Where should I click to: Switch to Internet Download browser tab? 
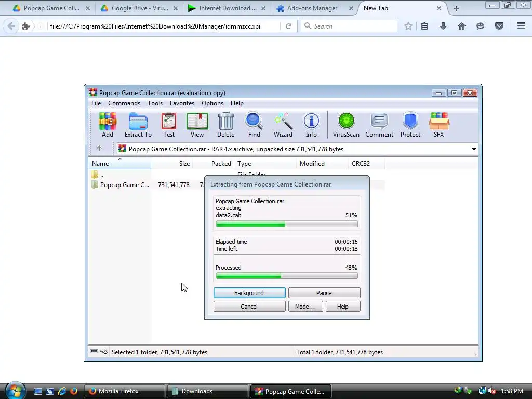(x=228, y=8)
